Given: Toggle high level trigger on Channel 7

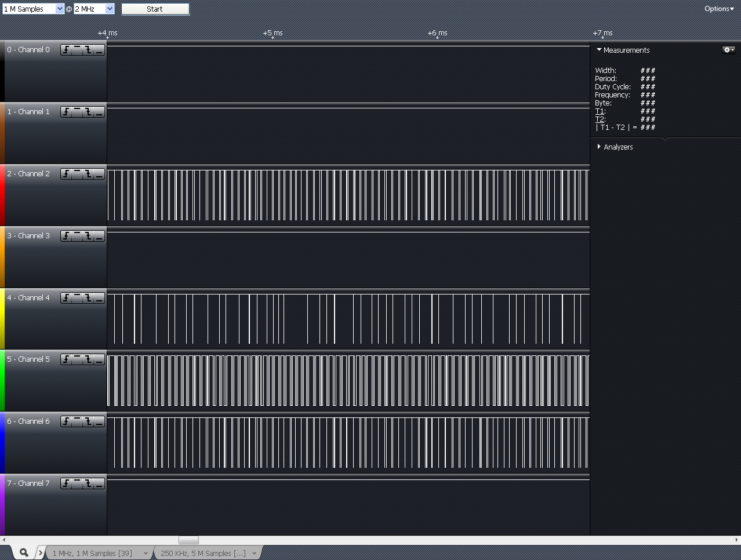Looking at the screenshot, I should [77, 483].
